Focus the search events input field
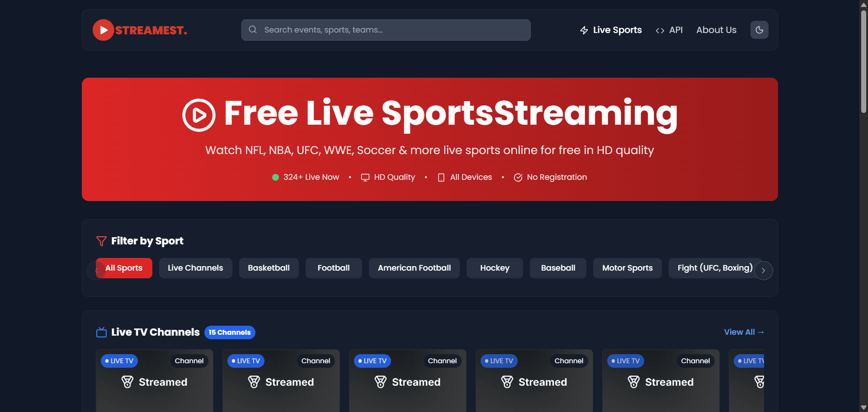This screenshot has height=412, width=868. pyautogui.click(x=386, y=30)
